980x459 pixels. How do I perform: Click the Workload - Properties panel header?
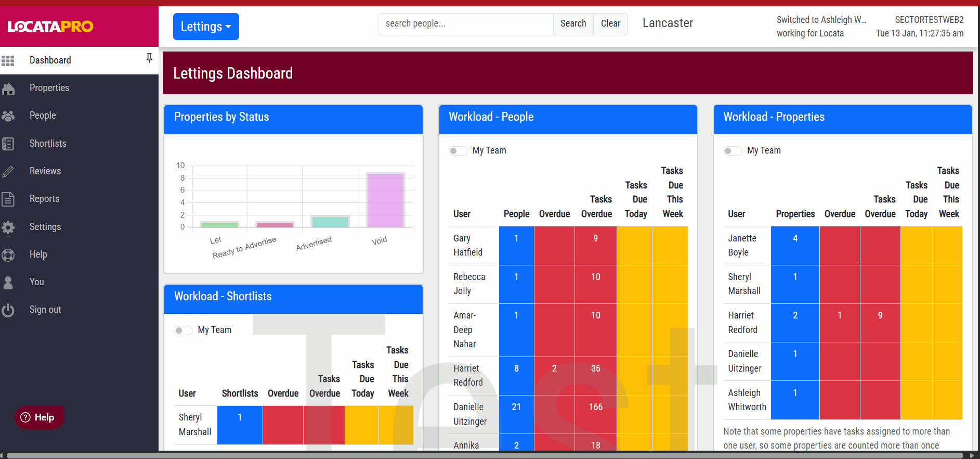point(843,120)
